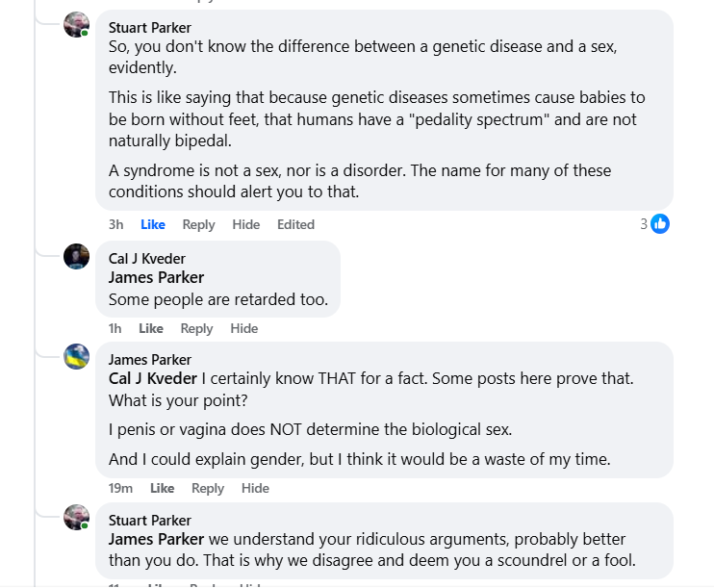Hide Cal J Kveder's comment
This screenshot has width=714, height=588.
coord(244,328)
